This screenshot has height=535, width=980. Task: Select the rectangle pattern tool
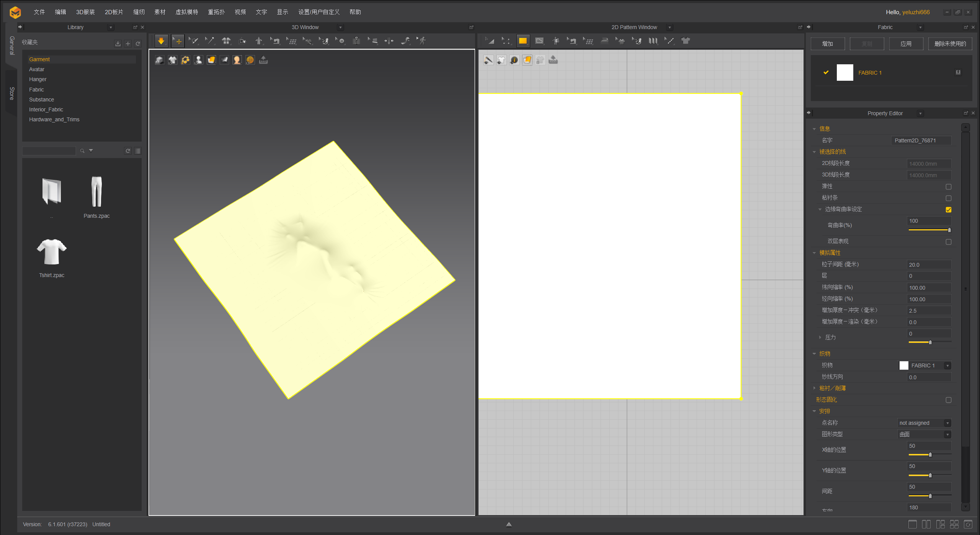(523, 41)
